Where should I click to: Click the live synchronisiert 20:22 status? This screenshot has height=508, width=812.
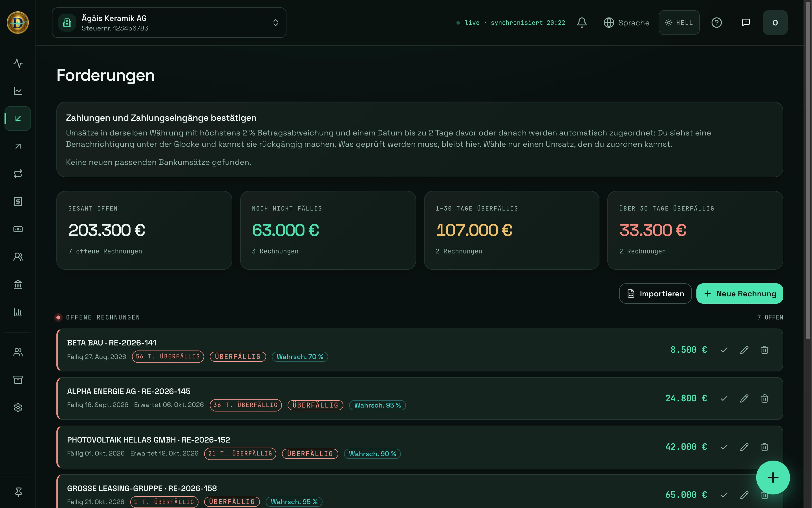coord(511,23)
